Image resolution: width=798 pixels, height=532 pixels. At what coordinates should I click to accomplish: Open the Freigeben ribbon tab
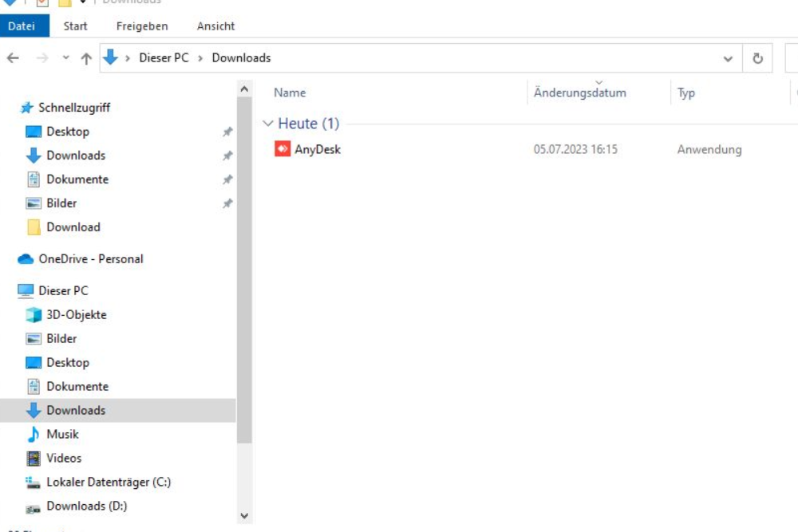tap(142, 26)
